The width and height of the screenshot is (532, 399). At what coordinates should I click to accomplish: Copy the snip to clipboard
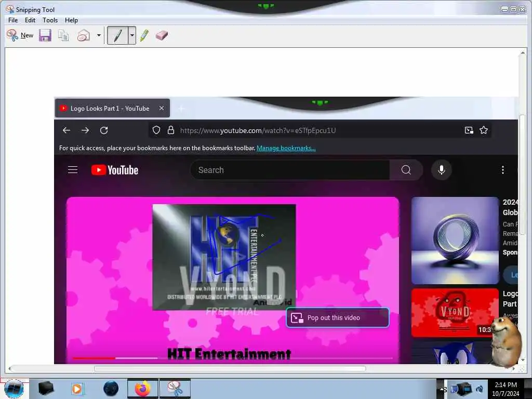[63, 35]
